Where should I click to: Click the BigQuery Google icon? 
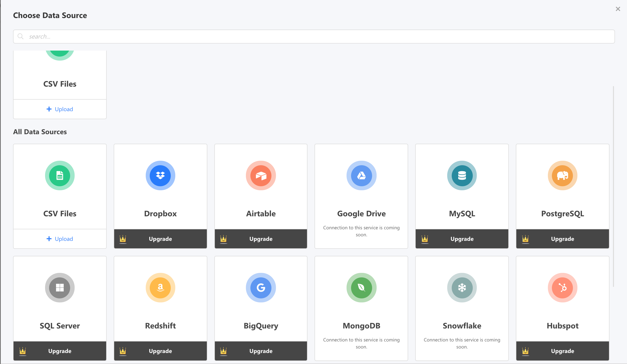261,288
